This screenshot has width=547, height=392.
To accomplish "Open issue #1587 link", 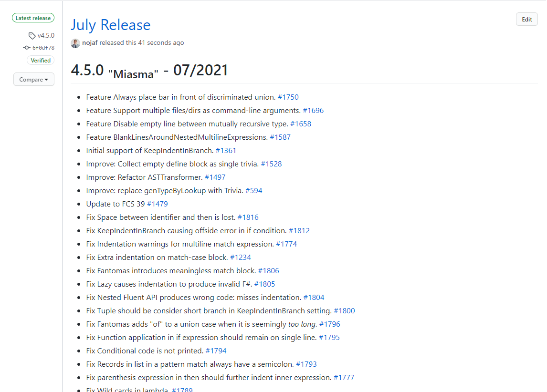I will click(x=280, y=137).
